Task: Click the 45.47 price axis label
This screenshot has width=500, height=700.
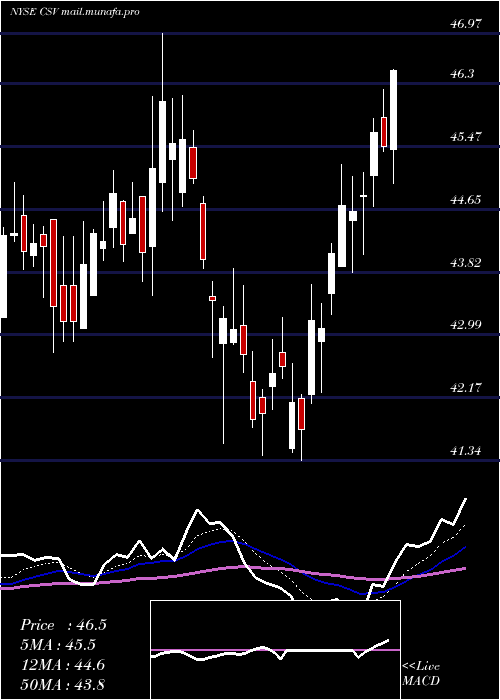Action: 466,137
